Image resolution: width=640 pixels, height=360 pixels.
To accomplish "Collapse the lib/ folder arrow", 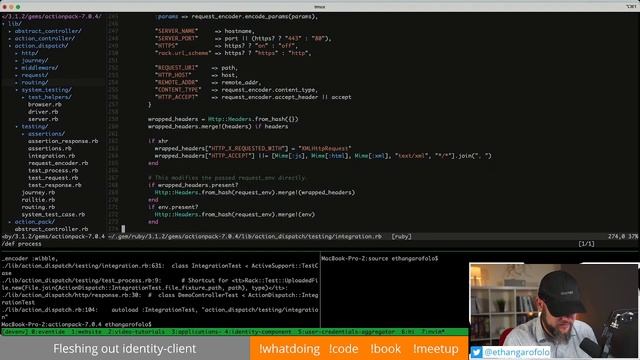I will 4,24.
